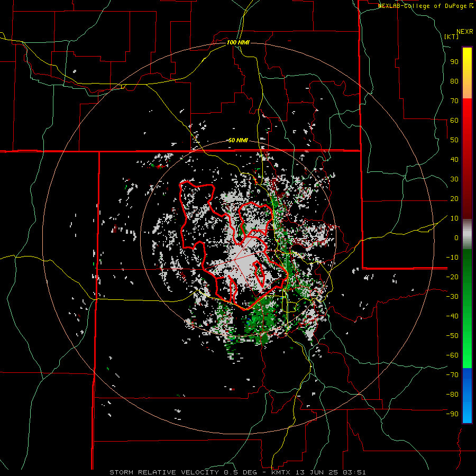Click the -70 value on velocity scale

[452, 375]
